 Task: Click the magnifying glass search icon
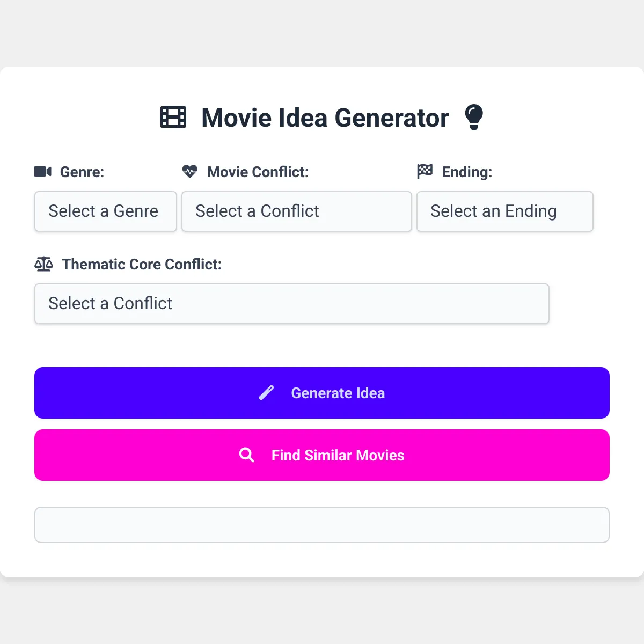(247, 455)
